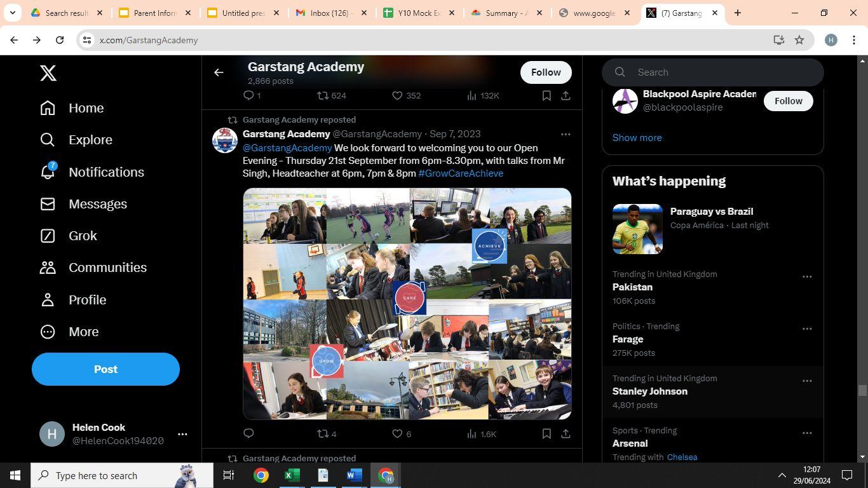Open Grok from sidebar
The width and height of the screenshot is (868, 488).
click(x=69, y=236)
